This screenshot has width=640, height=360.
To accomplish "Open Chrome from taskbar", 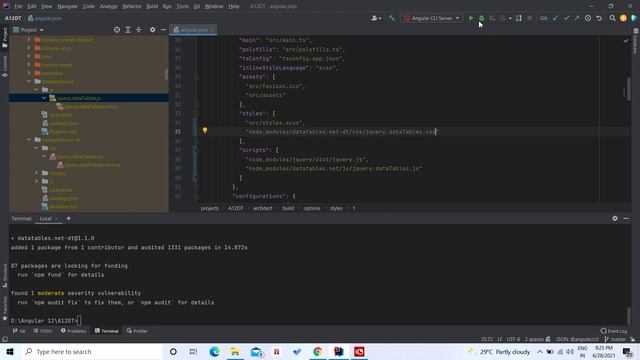I will pyautogui.click(x=318, y=351).
